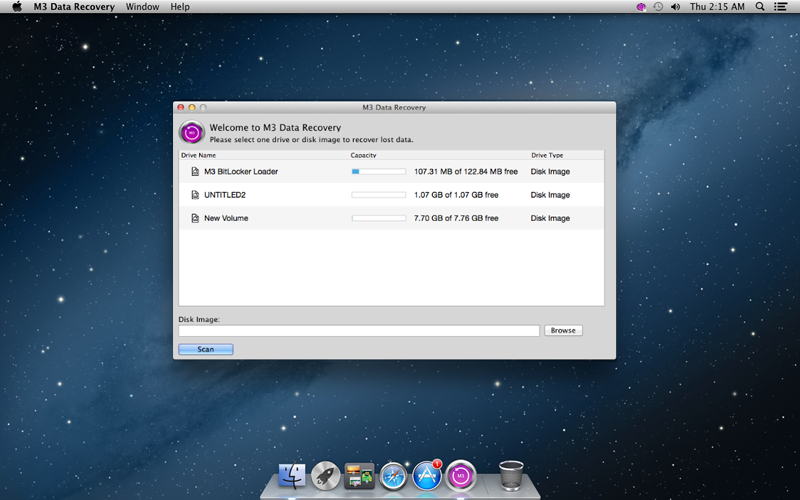The image size is (800, 500).
Task: Click capacity bar for M3 BitLocker Loader
Action: click(x=379, y=171)
